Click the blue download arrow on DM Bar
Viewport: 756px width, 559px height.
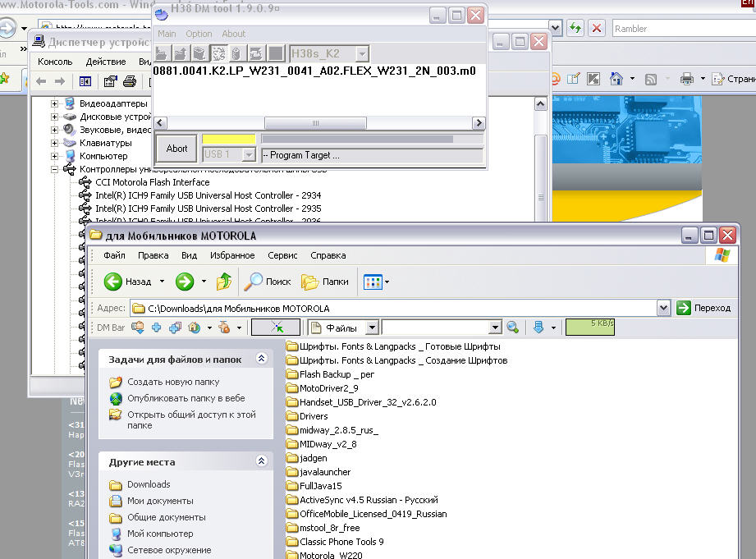click(x=538, y=328)
